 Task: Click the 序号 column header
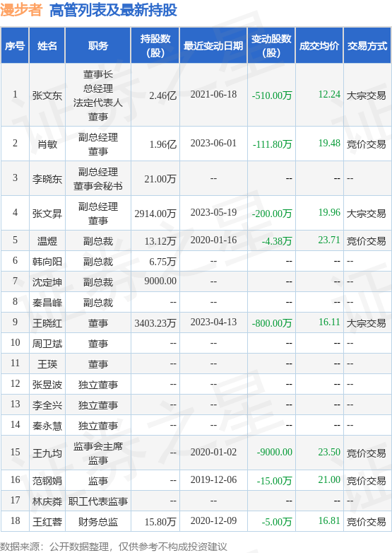15,46
